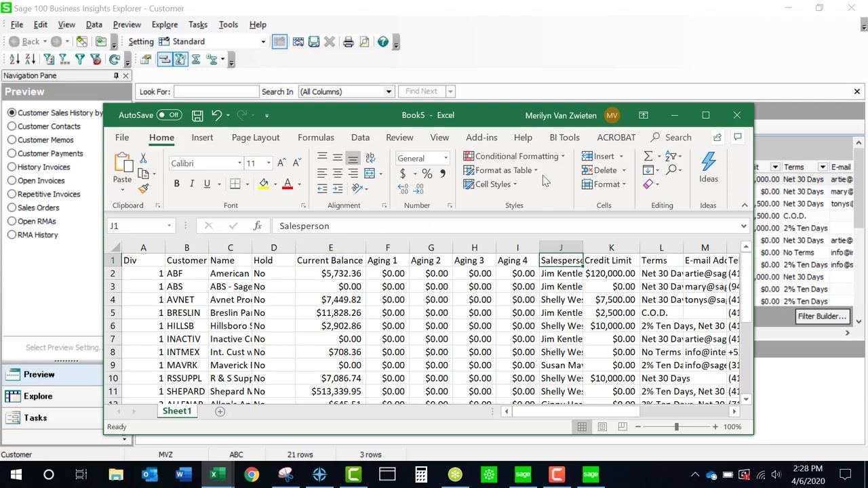Choose the History Invoices radio option

coord(12,167)
